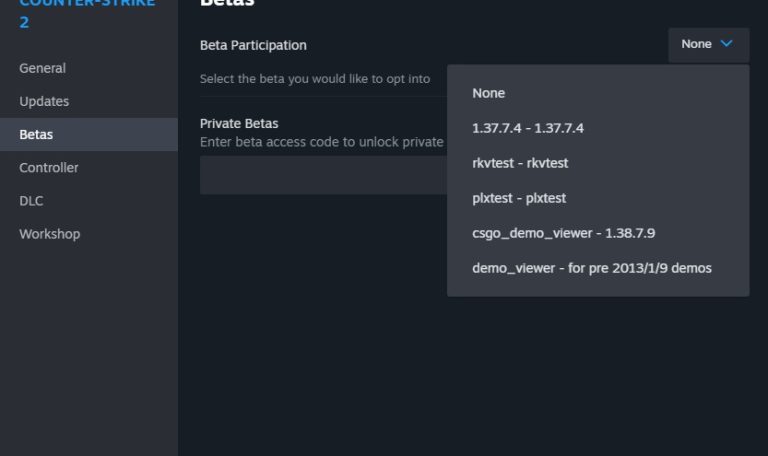Click the Betas page heading
The height and width of the screenshot is (456, 768).
point(227,3)
